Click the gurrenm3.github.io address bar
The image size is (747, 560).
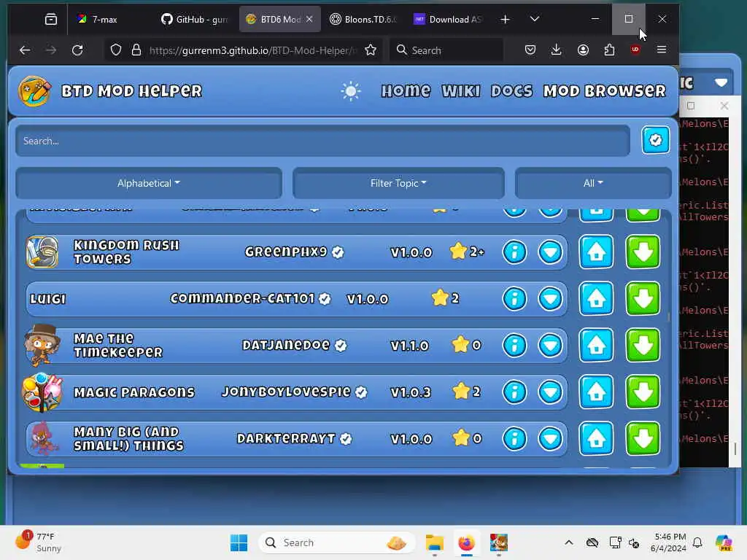[x=252, y=50]
